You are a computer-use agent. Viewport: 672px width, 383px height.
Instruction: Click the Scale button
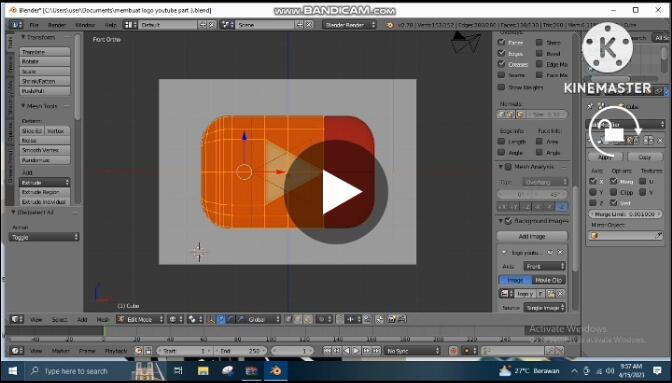click(45, 72)
